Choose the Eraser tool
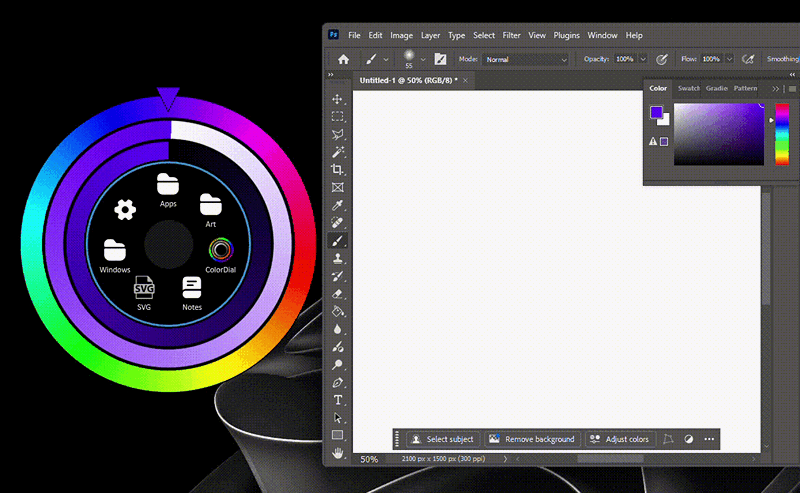The width and height of the screenshot is (800, 493). coord(338,294)
